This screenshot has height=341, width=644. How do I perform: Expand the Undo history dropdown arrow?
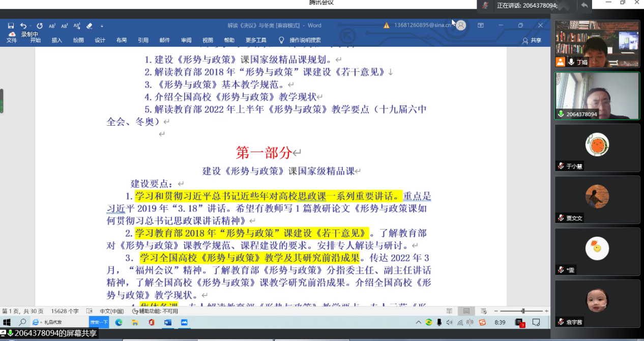[x=31, y=25]
